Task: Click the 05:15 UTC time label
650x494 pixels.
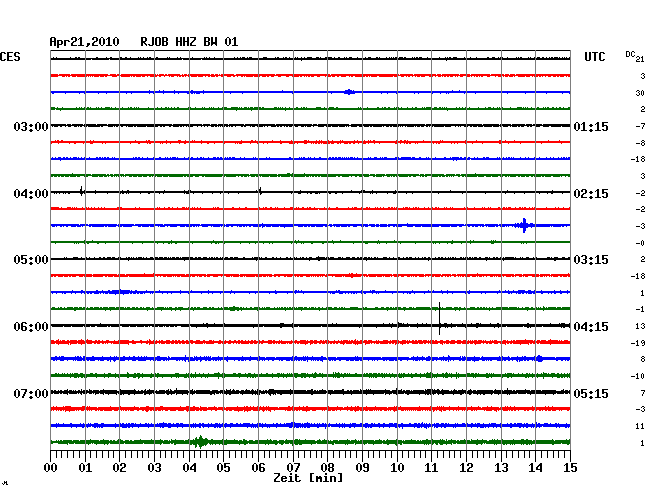Action: tap(591, 393)
